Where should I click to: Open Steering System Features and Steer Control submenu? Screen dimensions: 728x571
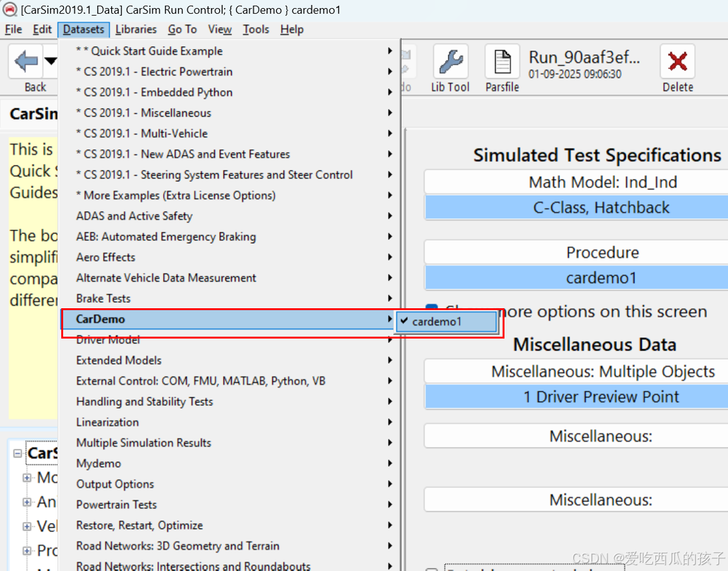pyautogui.click(x=229, y=175)
